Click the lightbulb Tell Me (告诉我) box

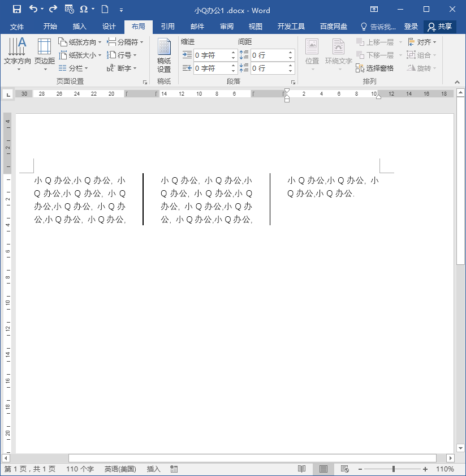point(378,27)
